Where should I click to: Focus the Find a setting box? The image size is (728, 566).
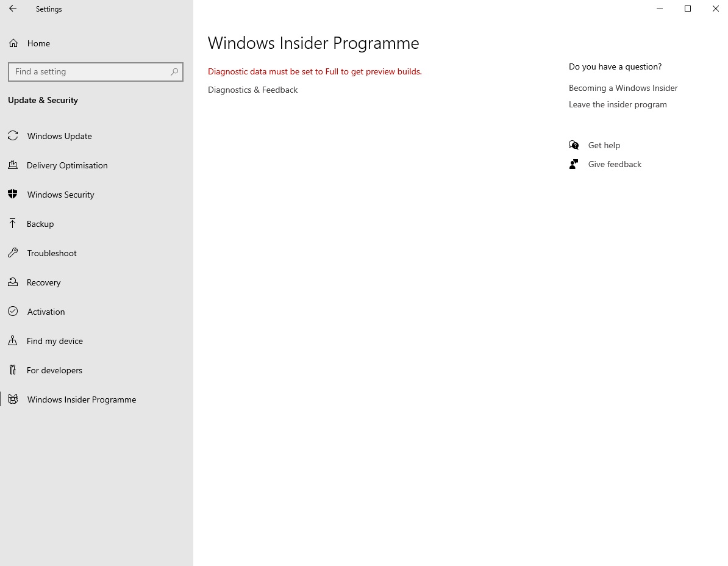point(96,72)
